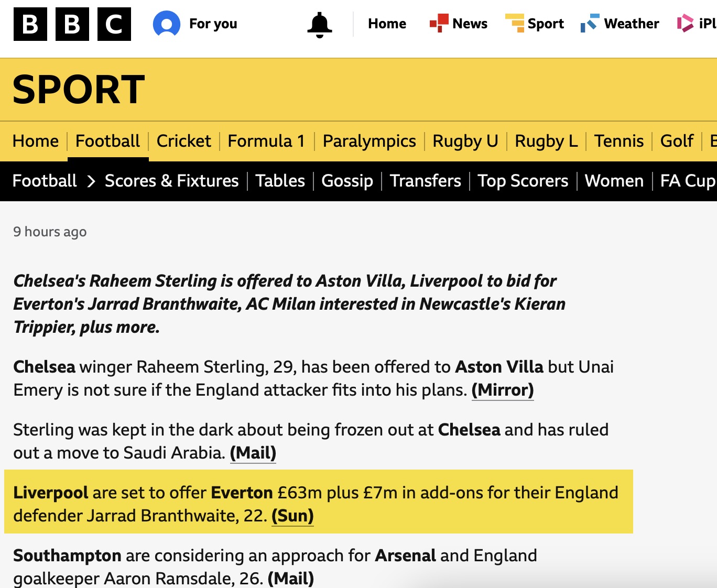Switch to Rugby U section

coord(465,141)
